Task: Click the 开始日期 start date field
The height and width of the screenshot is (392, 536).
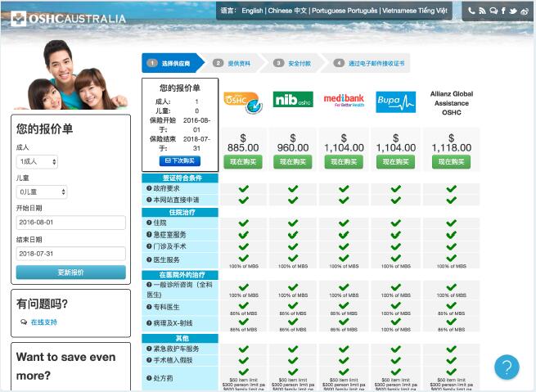Action: (x=70, y=222)
